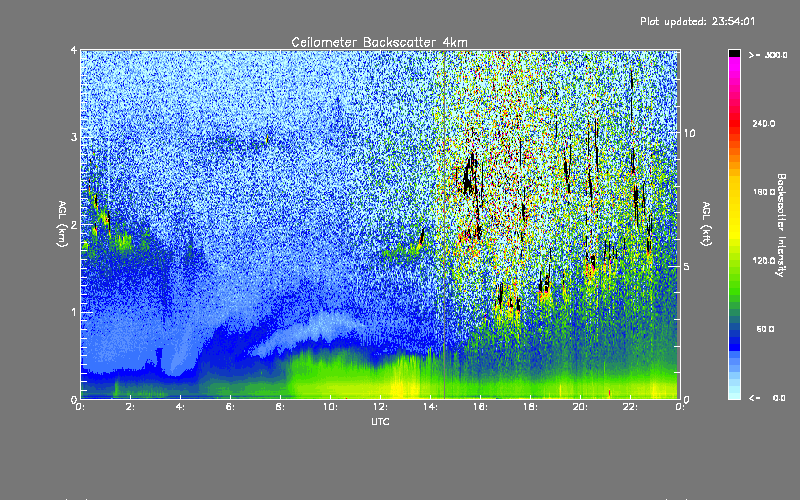Screen dimensions: 800x500
Task: Click the "4" tick on km axis
Action: click(74, 51)
